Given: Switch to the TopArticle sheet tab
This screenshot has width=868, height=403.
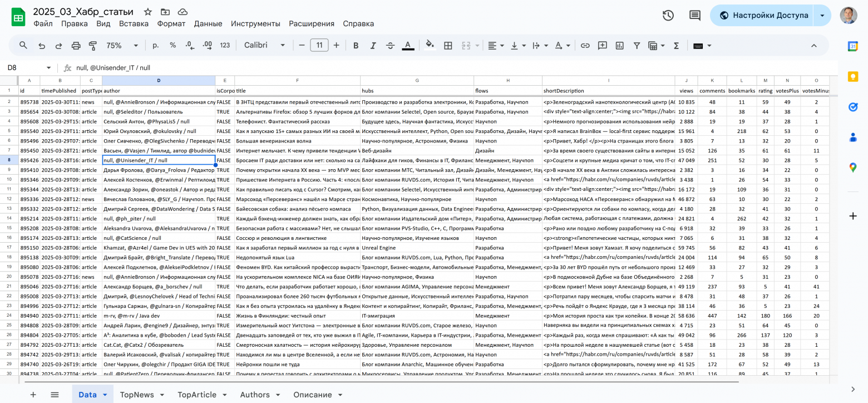Looking at the screenshot, I should pyautogui.click(x=196, y=395).
